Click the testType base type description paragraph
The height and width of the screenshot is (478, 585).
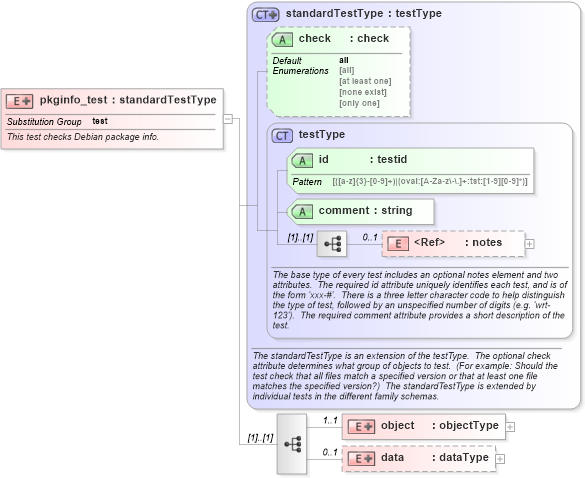click(420, 300)
